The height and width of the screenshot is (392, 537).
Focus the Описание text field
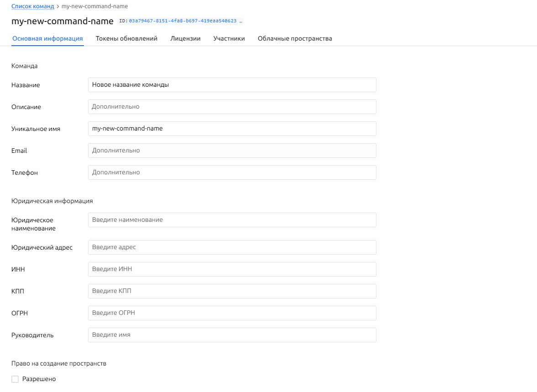232,107
